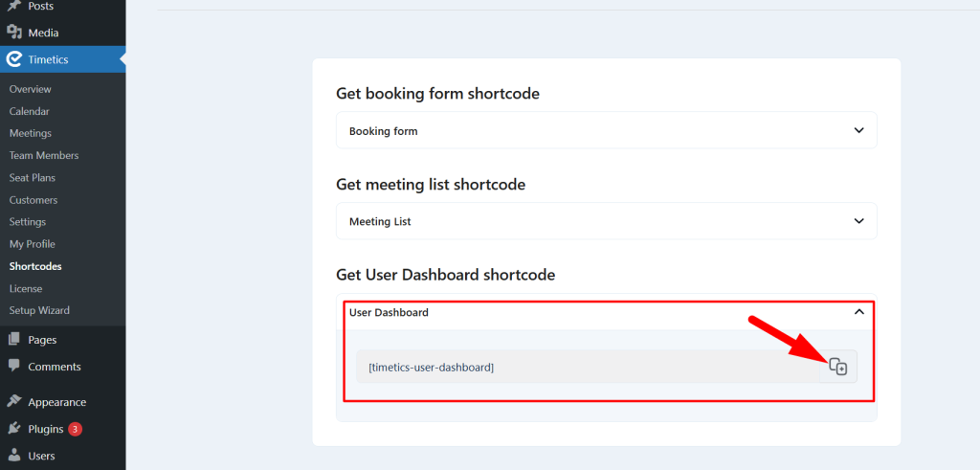980x470 pixels.
Task: Expand the Booking form dropdown chevron
Action: 858,130
